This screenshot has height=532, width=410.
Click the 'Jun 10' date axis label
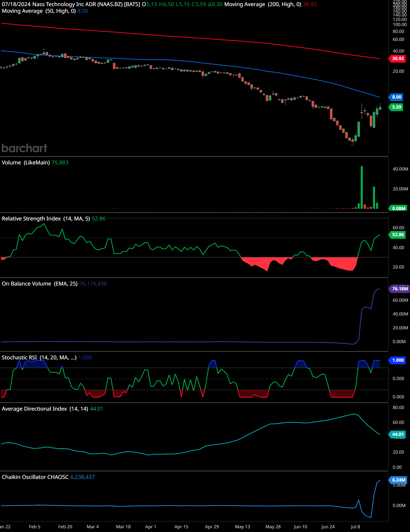(300, 527)
